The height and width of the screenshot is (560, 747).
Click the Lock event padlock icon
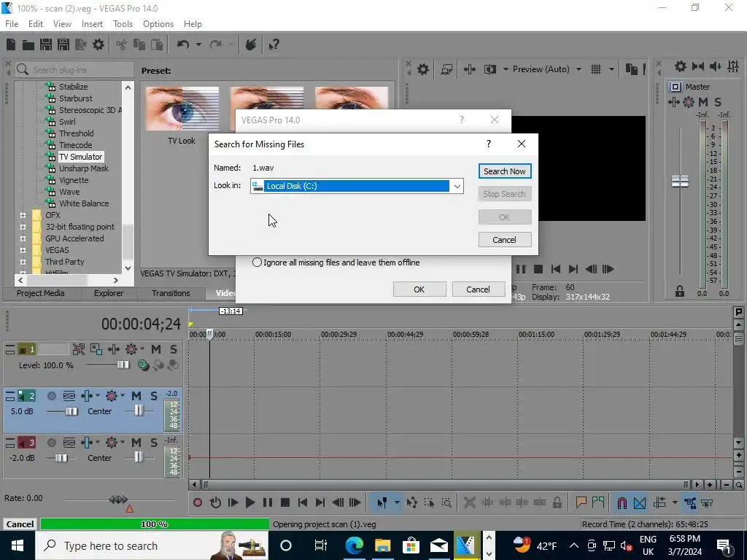point(557,502)
